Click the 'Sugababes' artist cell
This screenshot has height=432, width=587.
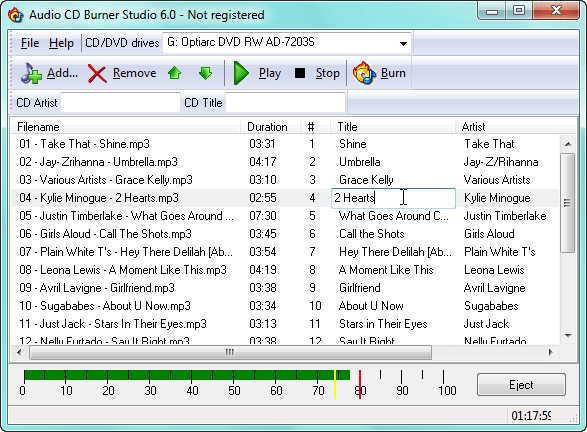click(491, 306)
